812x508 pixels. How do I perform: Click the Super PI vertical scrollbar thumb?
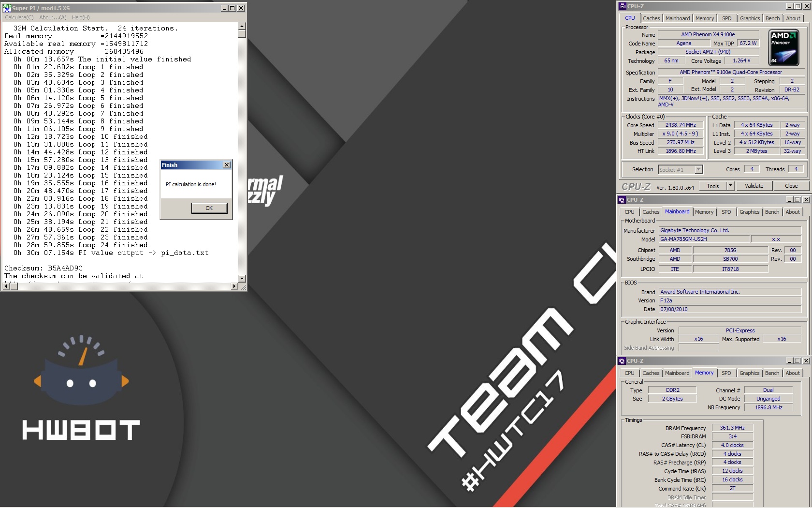(x=242, y=33)
